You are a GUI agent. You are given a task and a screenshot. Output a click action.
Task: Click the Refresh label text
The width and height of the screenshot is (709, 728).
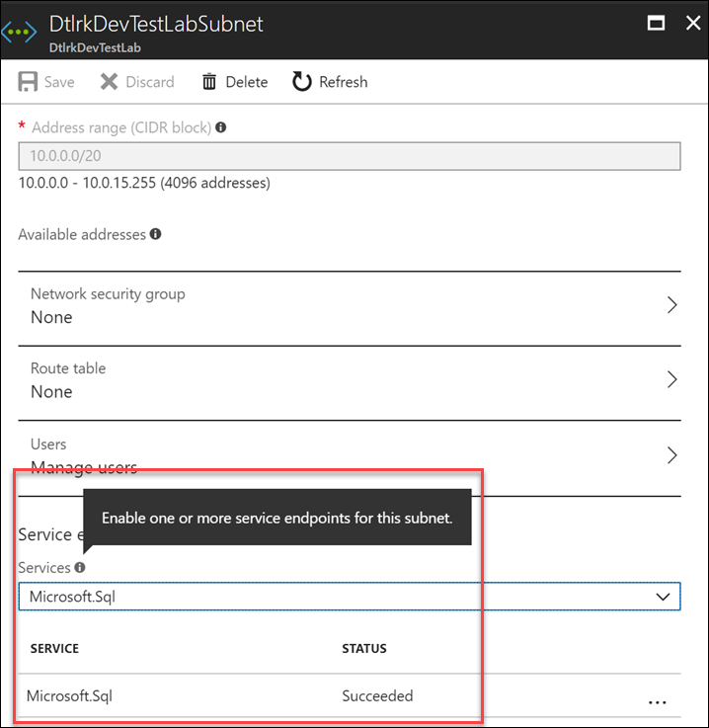344,82
